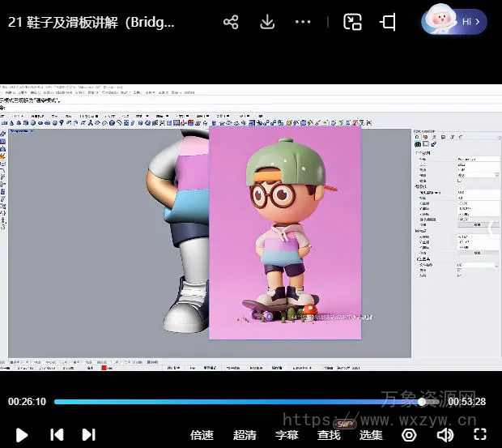Click the 查找 search button
502x448 pixels.
[x=329, y=435]
